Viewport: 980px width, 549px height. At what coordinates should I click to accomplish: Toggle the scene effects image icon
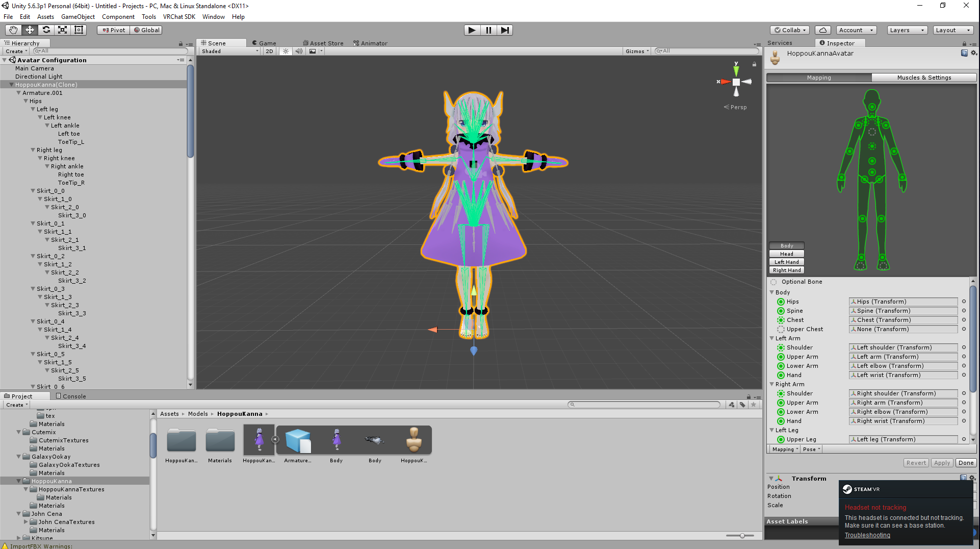coord(313,51)
